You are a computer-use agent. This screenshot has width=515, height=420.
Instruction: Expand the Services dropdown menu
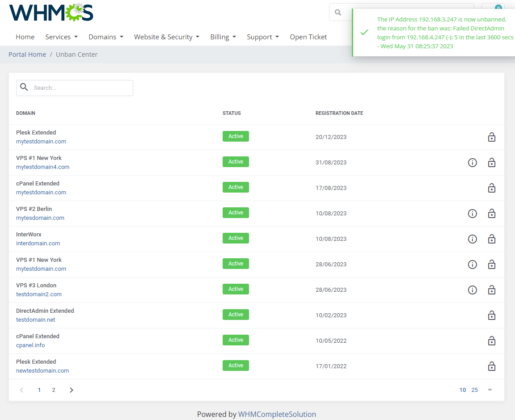pyautogui.click(x=61, y=37)
